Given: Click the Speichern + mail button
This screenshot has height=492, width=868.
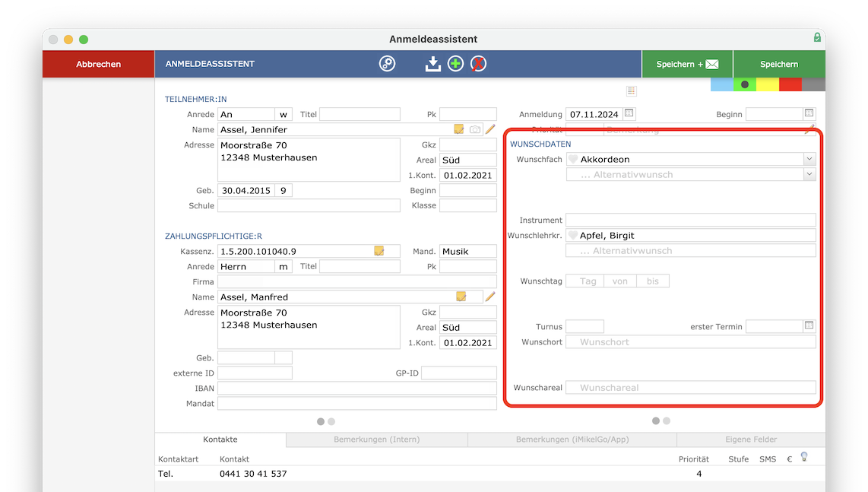Looking at the screenshot, I should click(688, 65).
